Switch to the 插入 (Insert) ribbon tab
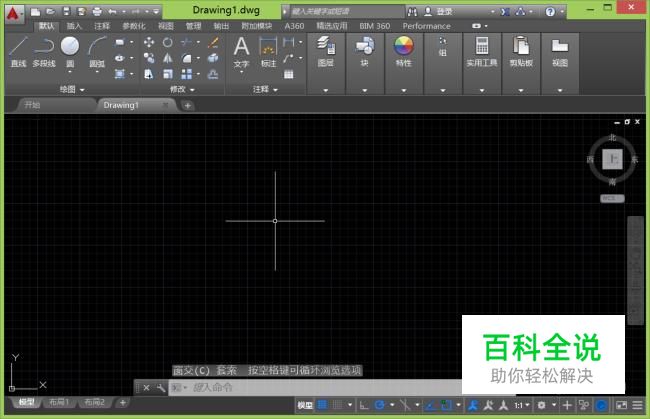650x419 pixels. [74, 26]
